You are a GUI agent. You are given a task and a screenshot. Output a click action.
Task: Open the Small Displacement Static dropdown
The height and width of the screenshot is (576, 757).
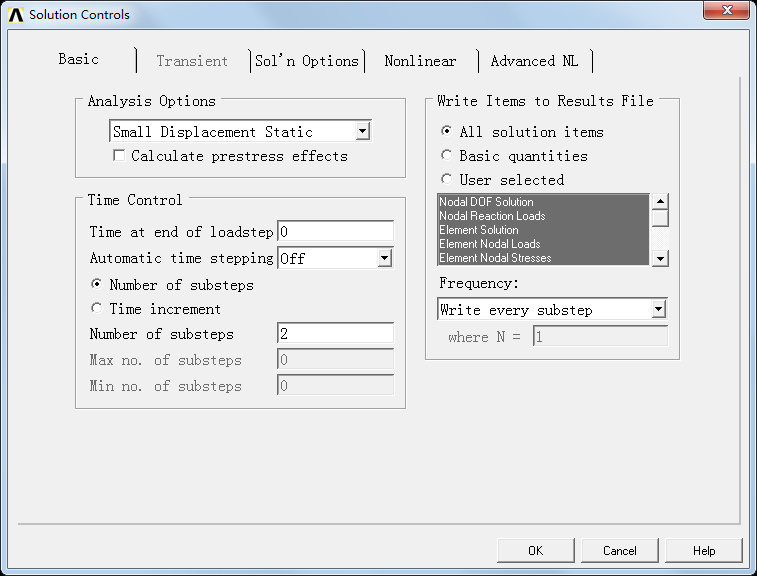click(x=362, y=132)
